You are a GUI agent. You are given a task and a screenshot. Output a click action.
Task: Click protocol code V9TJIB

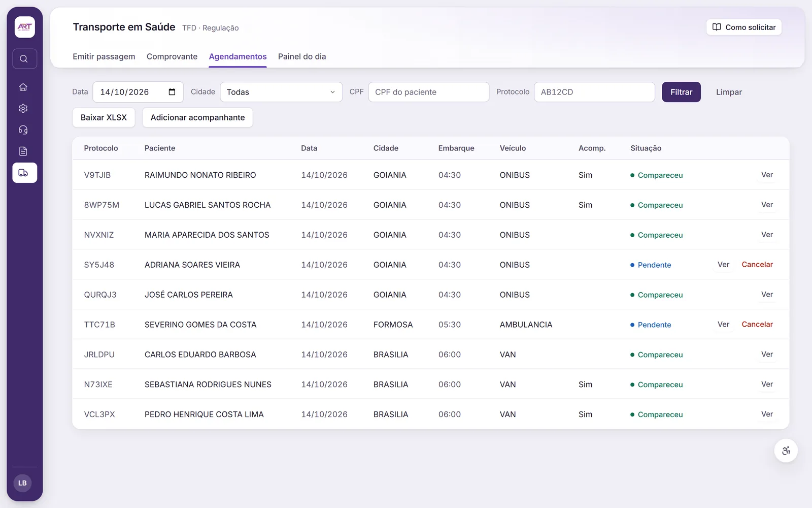click(x=97, y=175)
